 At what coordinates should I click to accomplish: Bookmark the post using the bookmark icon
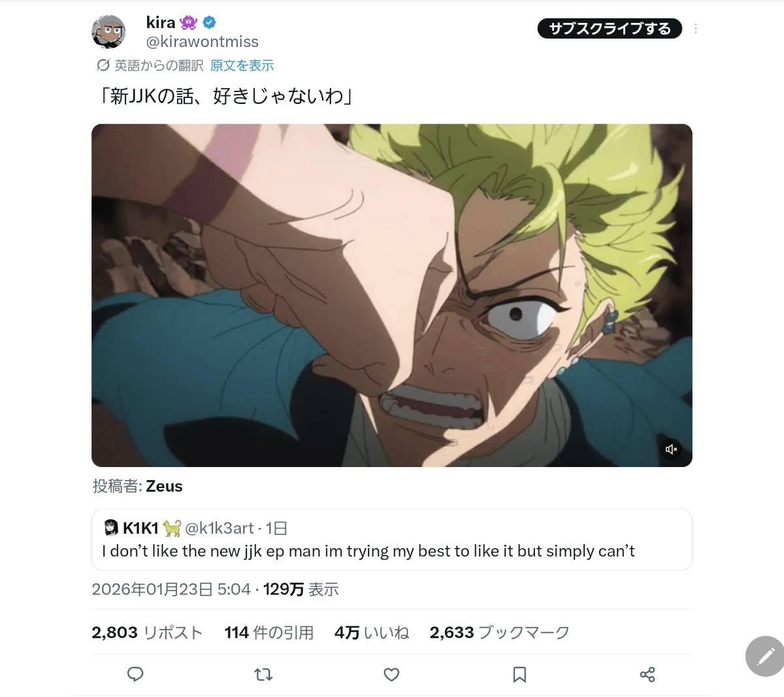pos(519,674)
